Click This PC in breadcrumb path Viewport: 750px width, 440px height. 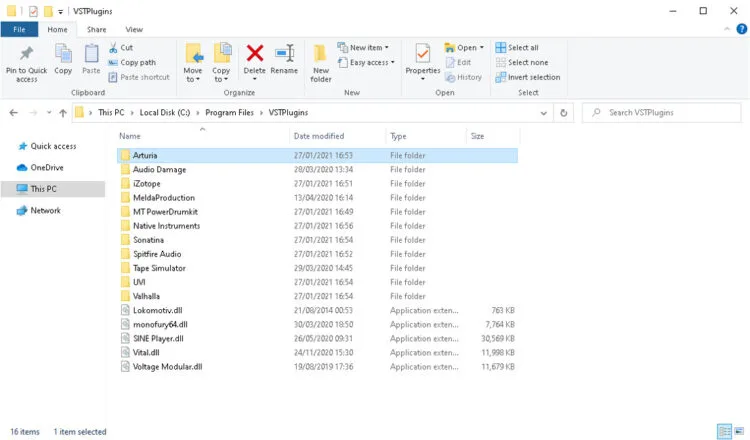point(111,112)
